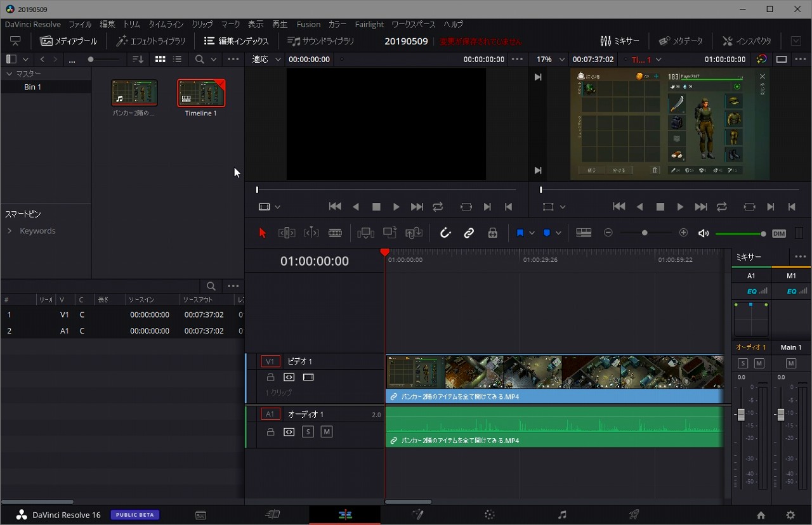The image size is (812, 525).
Task: Select the Blade edit mode tool
Action: 335,233
